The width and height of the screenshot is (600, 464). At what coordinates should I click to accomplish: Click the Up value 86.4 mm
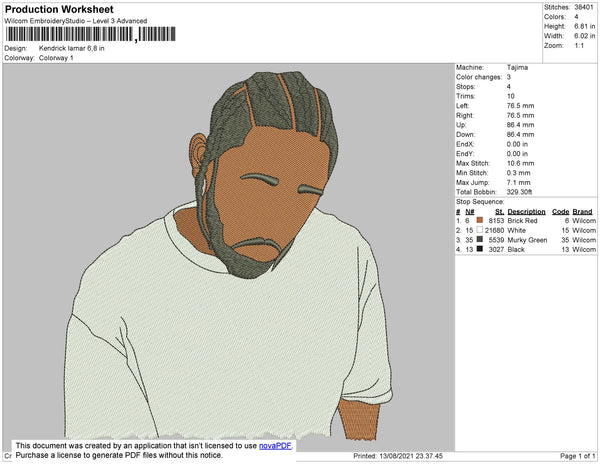[x=520, y=125]
